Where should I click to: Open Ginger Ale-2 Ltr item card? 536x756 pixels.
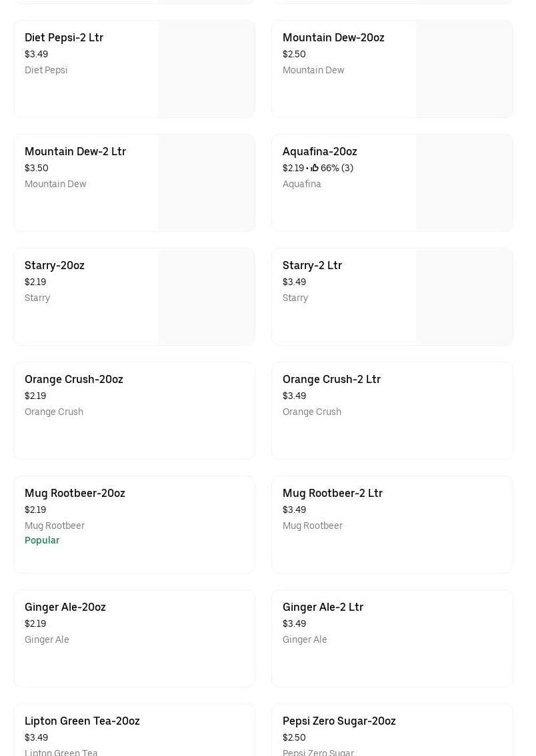pyautogui.click(x=323, y=607)
